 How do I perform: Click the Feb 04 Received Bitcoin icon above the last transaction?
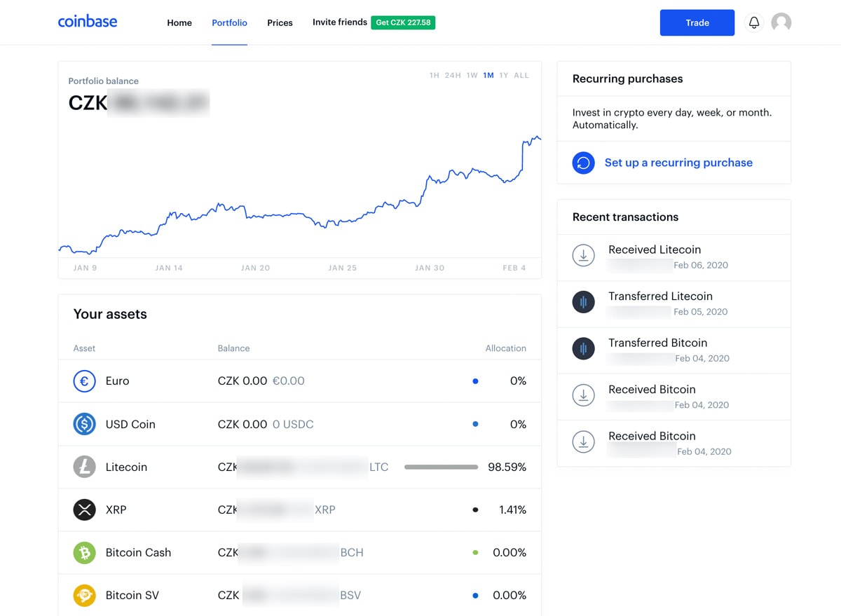(x=583, y=395)
